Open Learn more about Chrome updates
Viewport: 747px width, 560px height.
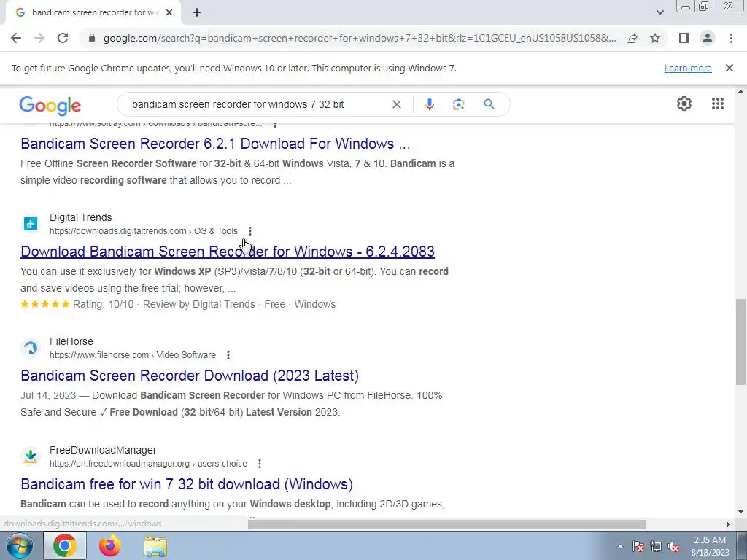click(688, 68)
